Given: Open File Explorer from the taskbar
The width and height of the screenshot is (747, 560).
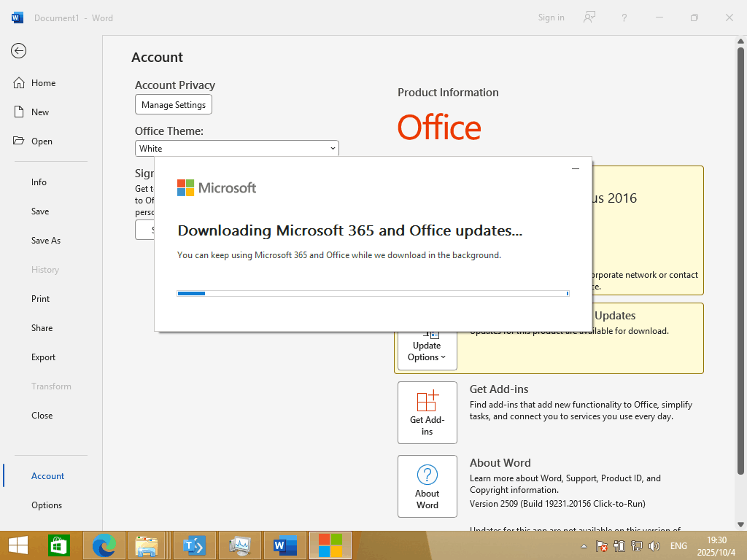Looking at the screenshot, I should coord(147,545).
